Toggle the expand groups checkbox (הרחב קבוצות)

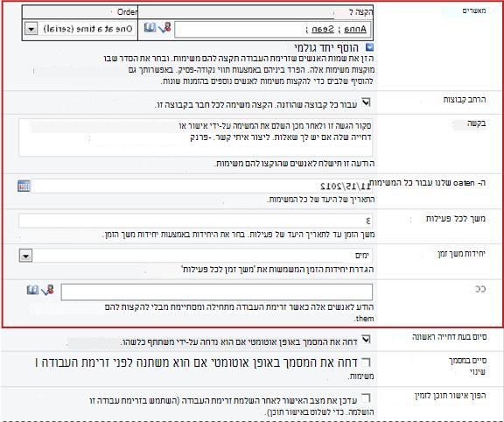click(366, 102)
